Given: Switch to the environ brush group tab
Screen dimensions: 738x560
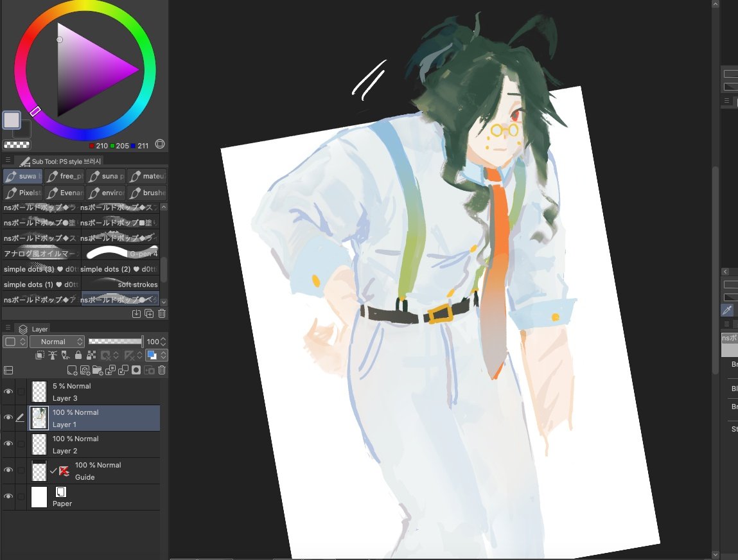Looking at the screenshot, I should (107, 193).
